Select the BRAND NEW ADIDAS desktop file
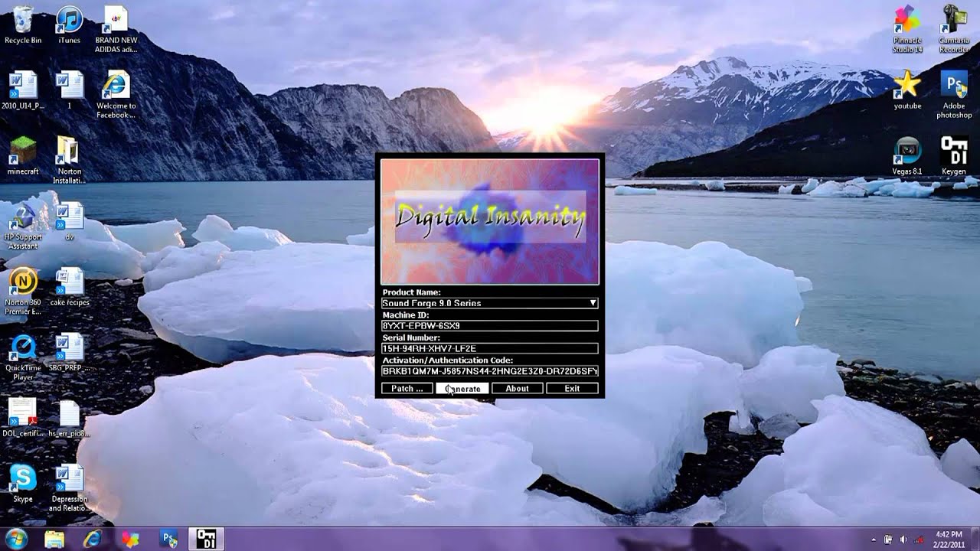This screenshot has width=980, height=551. [x=116, y=28]
